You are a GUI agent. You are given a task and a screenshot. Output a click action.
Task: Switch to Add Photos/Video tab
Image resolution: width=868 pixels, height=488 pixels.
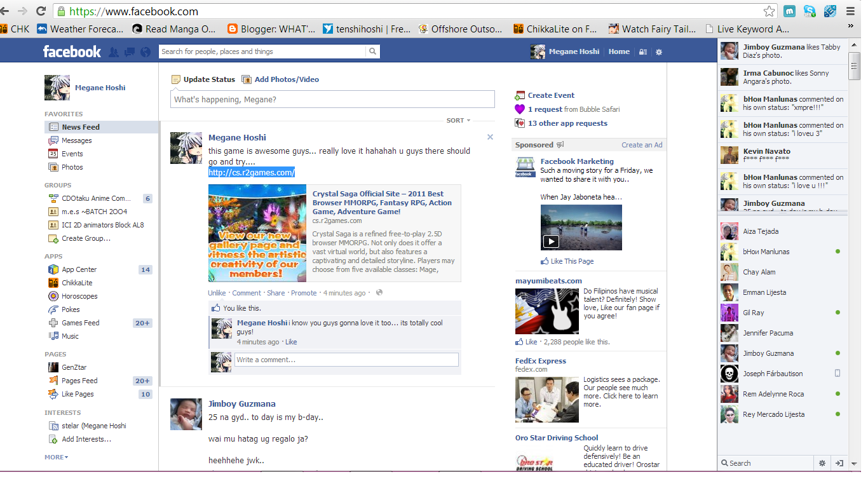click(286, 79)
